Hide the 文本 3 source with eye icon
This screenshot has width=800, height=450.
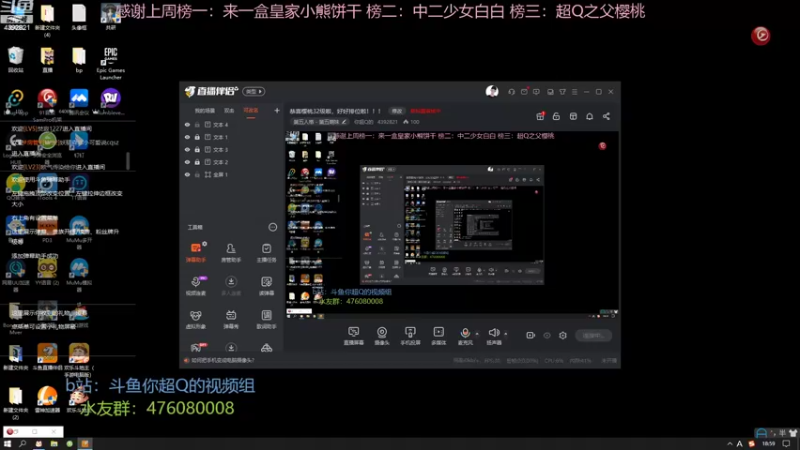[x=187, y=149]
